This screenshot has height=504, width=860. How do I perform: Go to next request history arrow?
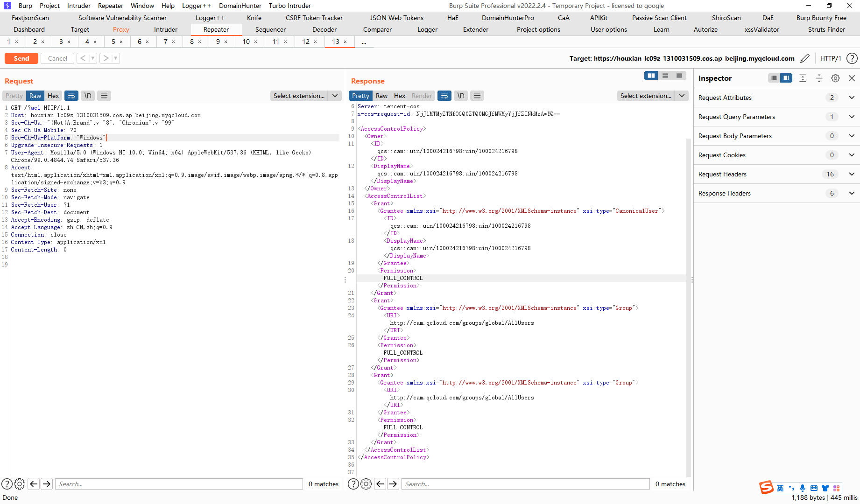106,58
